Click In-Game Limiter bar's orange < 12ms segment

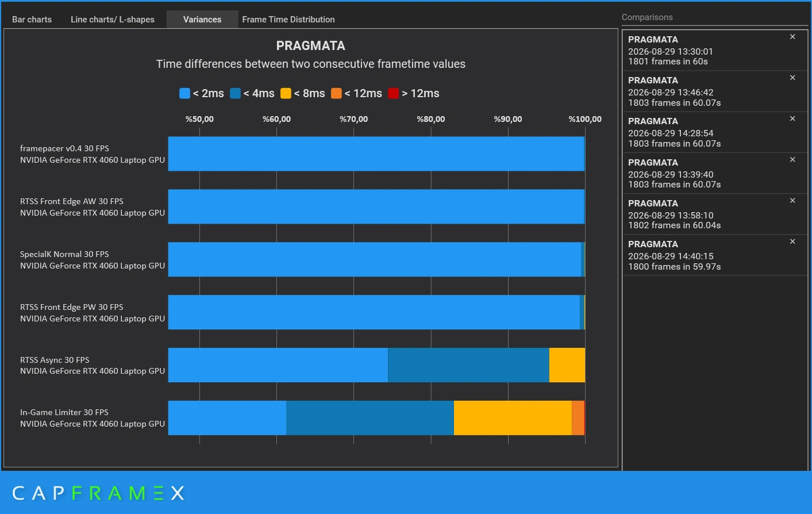[578, 418]
